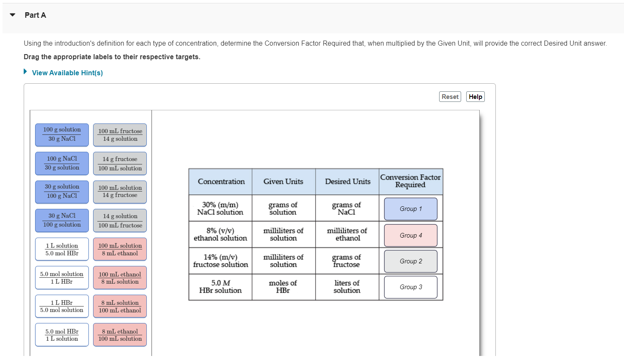Choose the 5.0 mol HBr over 1 L solution label
Screen dimensions: 624x364
(x=62, y=335)
